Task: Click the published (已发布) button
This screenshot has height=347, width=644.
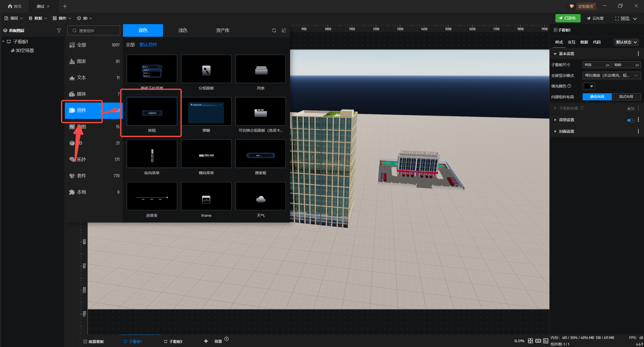Action: (568, 18)
